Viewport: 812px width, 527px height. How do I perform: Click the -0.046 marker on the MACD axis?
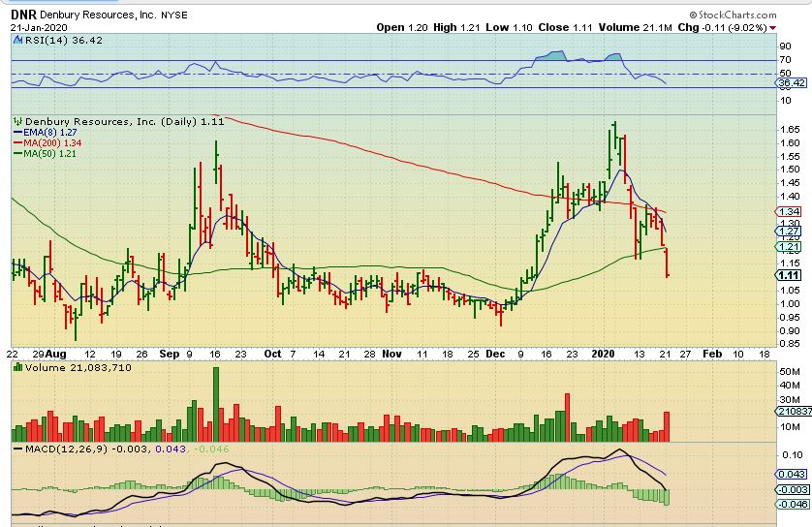(x=792, y=504)
